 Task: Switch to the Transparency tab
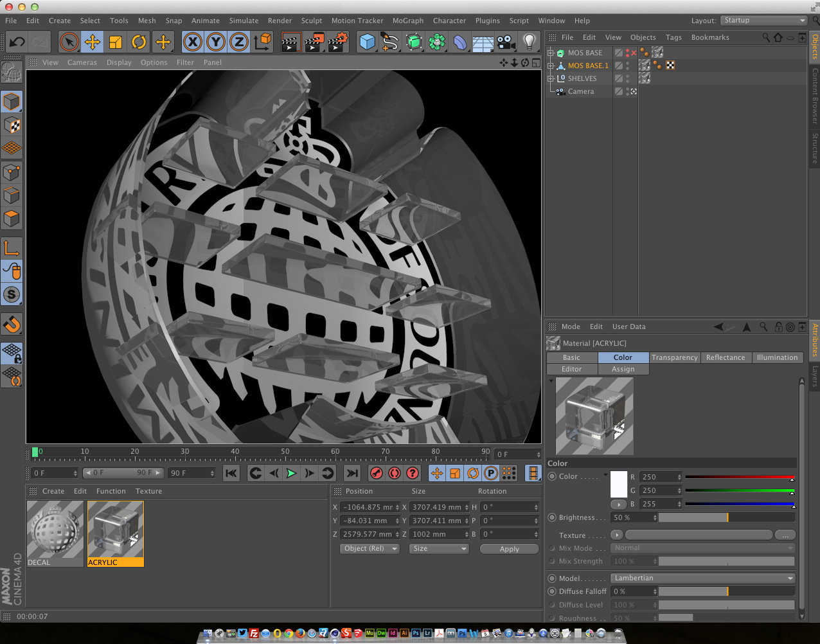coord(675,357)
